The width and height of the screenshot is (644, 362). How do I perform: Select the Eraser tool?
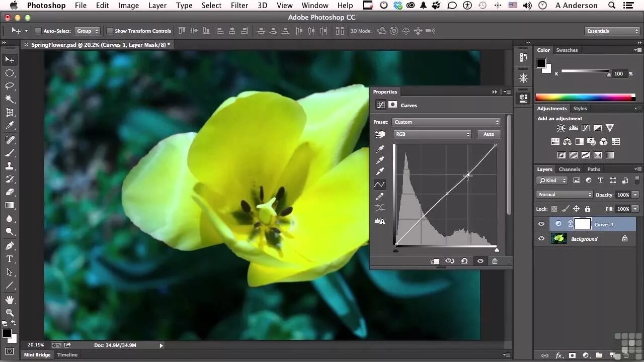click(x=10, y=192)
